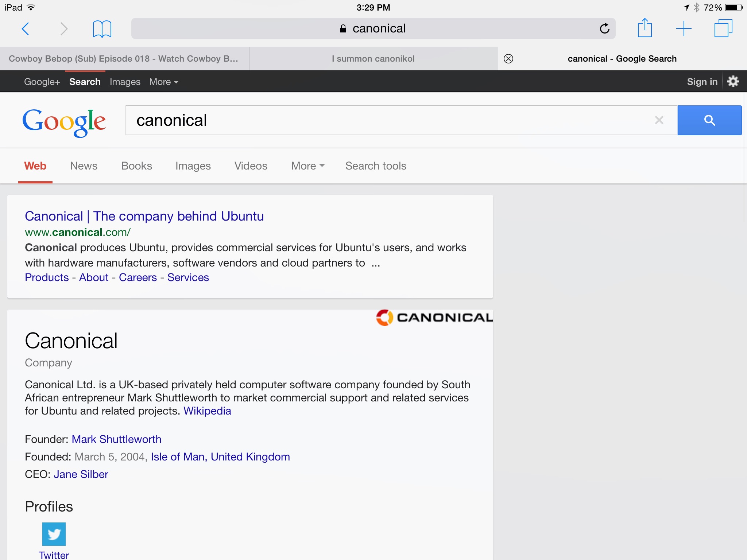Open Mark Shuttleworth founder link
Screen dimensions: 747x560
117,439
